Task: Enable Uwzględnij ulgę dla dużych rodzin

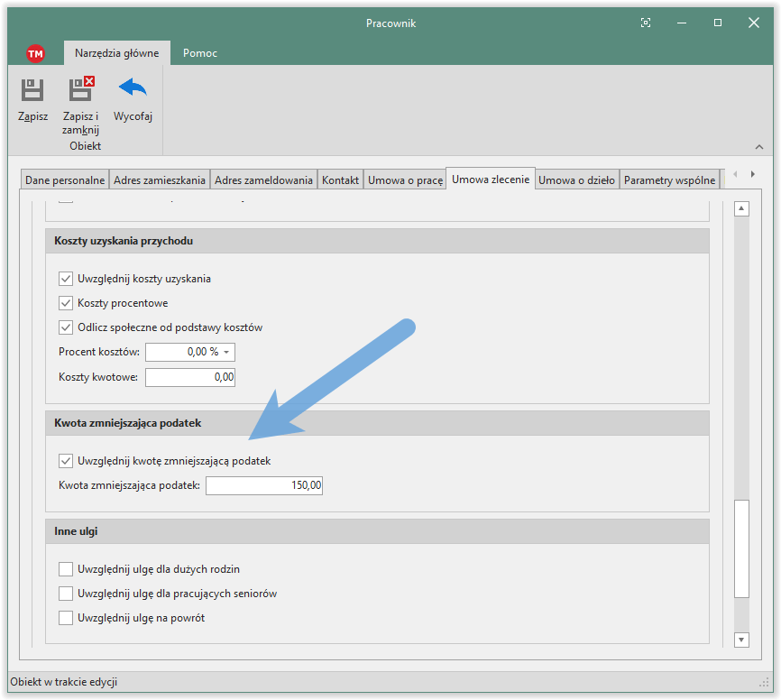Action: [x=66, y=569]
